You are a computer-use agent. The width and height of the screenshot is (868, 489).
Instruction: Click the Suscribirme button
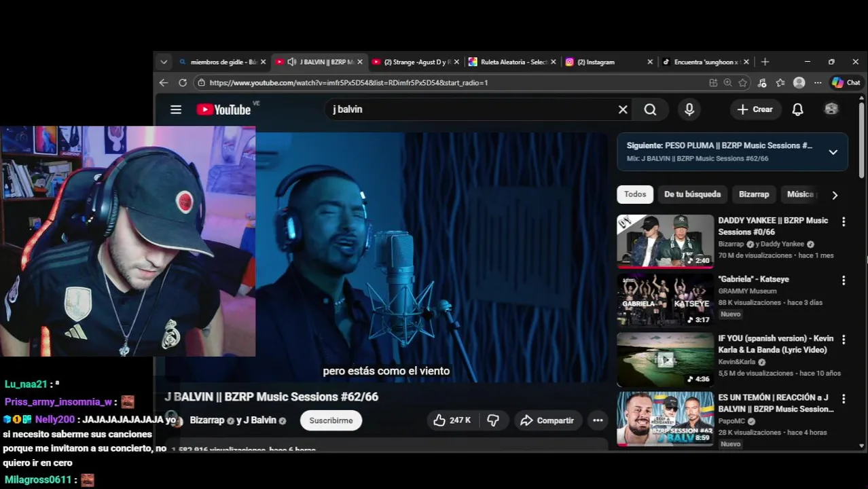coord(331,420)
